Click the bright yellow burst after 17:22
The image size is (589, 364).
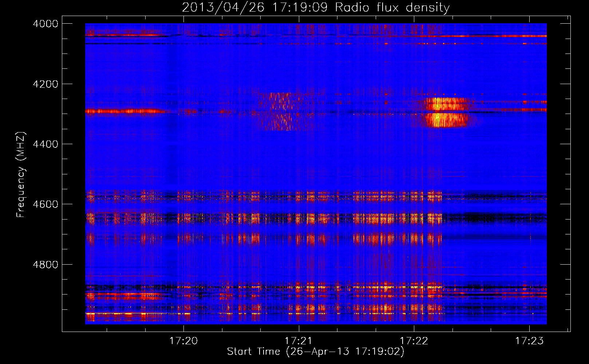[x=447, y=112]
